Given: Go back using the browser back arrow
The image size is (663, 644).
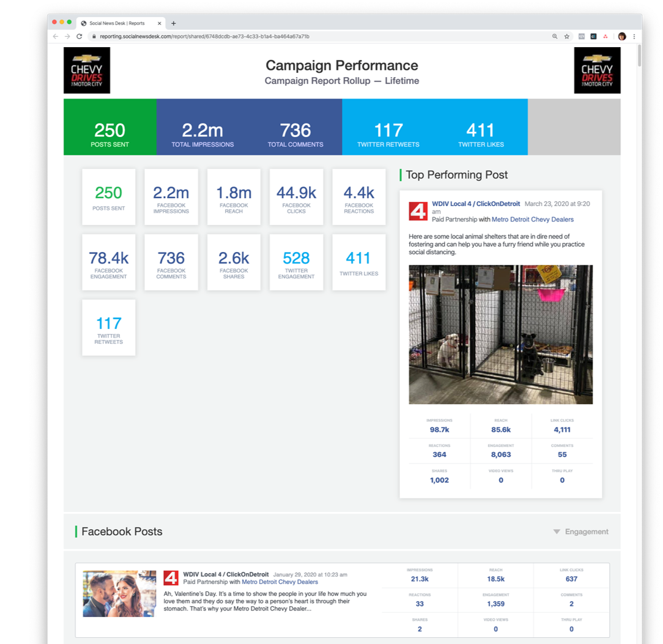Looking at the screenshot, I should pyautogui.click(x=56, y=36).
